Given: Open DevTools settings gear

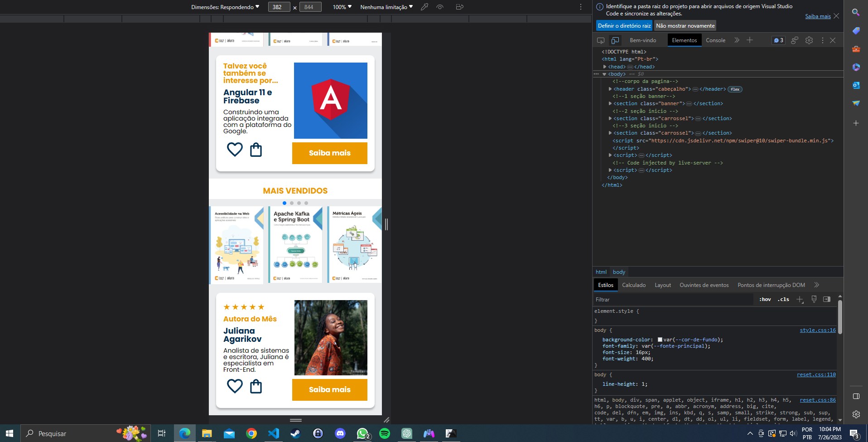Looking at the screenshot, I should point(809,40).
